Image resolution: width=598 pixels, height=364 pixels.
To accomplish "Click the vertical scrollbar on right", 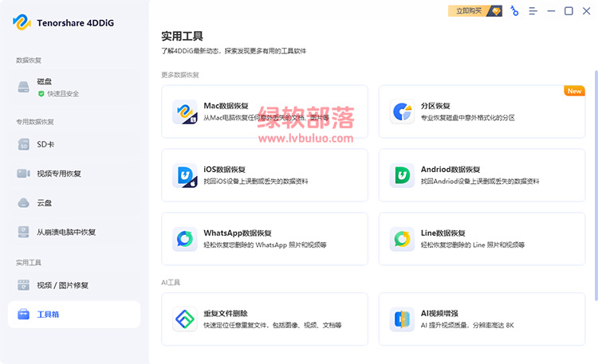I will pyautogui.click(x=596, y=186).
